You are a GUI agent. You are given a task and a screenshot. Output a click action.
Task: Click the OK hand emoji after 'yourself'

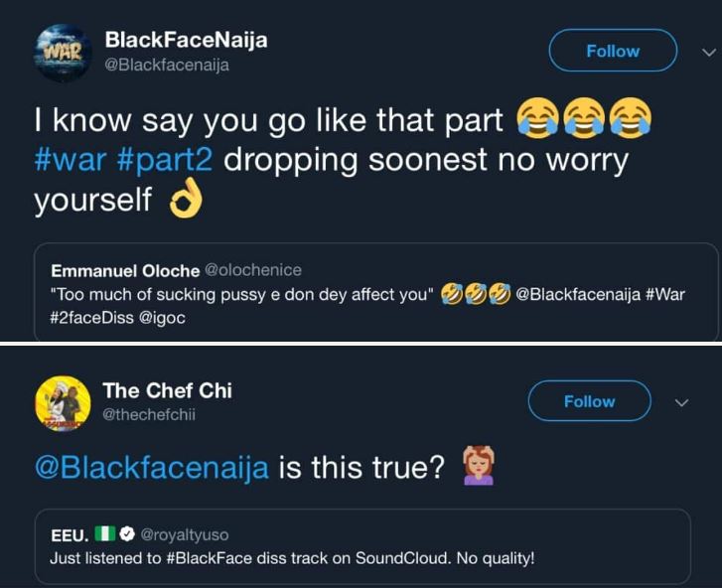point(186,200)
